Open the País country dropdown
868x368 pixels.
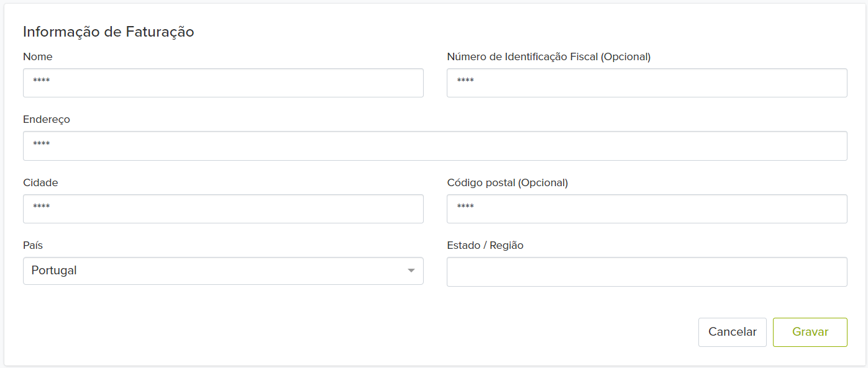pyautogui.click(x=223, y=271)
